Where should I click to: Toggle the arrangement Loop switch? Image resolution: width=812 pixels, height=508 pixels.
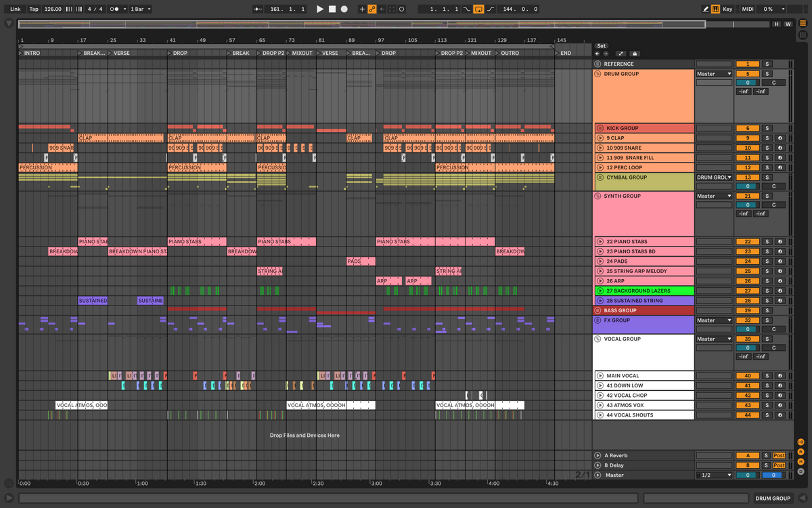point(478,9)
